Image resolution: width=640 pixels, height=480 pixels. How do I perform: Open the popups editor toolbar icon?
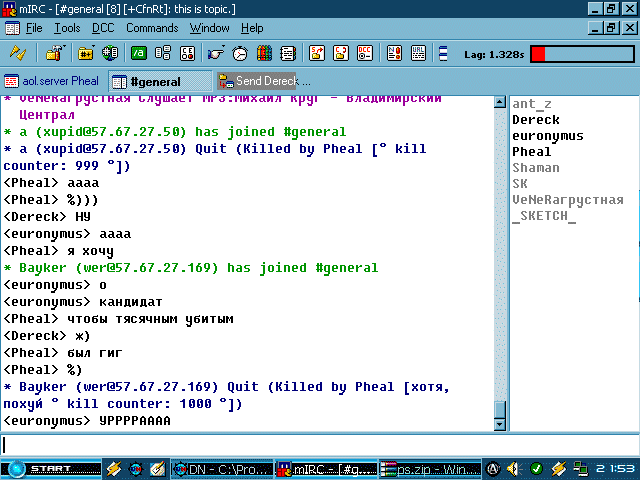point(163,53)
